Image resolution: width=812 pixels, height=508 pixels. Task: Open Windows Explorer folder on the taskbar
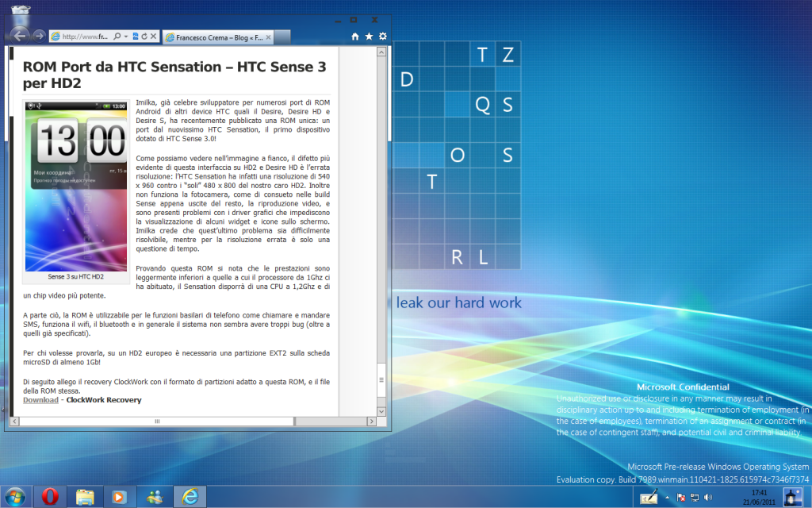85,497
